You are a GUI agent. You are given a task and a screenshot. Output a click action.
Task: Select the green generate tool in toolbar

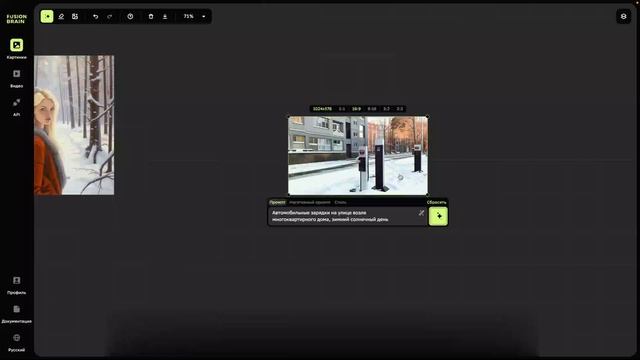tap(47, 16)
